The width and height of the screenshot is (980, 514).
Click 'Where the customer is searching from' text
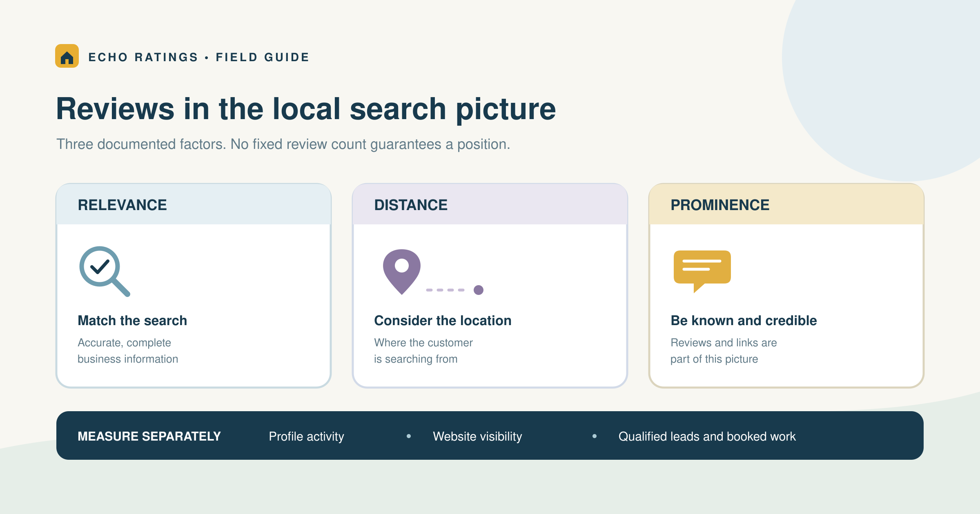tap(423, 351)
